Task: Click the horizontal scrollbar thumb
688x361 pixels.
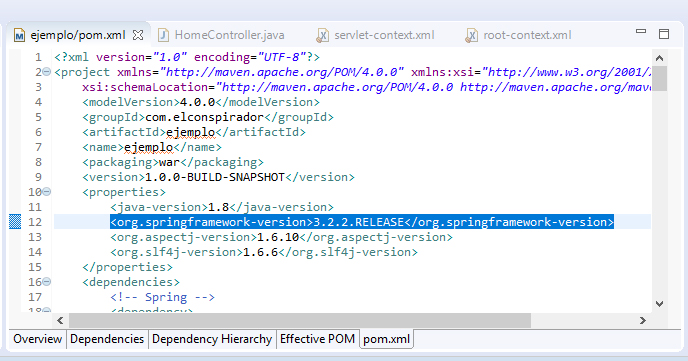Action: point(300,321)
